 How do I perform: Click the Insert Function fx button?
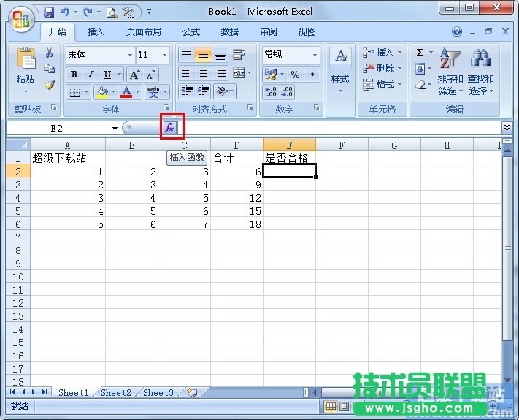170,128
